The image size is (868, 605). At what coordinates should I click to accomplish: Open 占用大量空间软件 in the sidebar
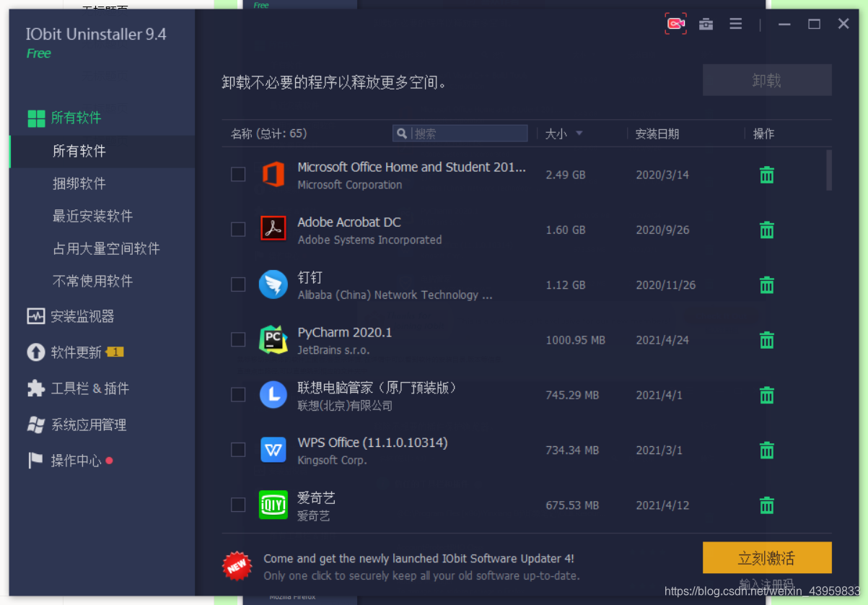coord(106,248)
